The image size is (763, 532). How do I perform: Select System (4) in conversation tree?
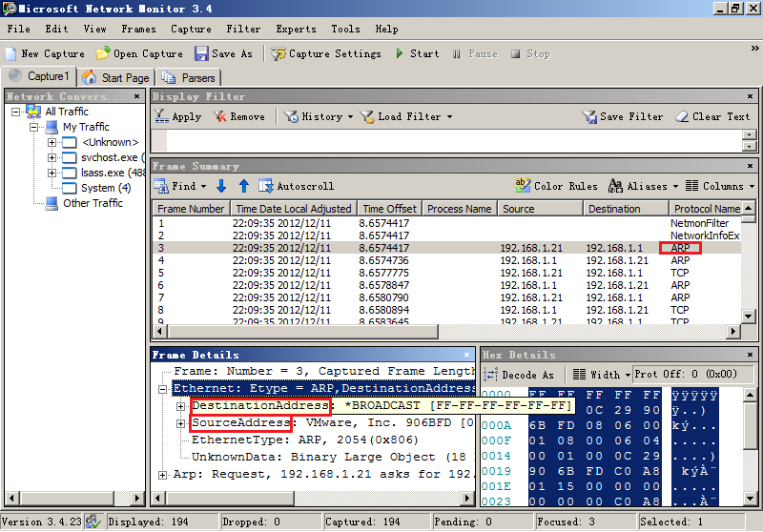[106, 188]
